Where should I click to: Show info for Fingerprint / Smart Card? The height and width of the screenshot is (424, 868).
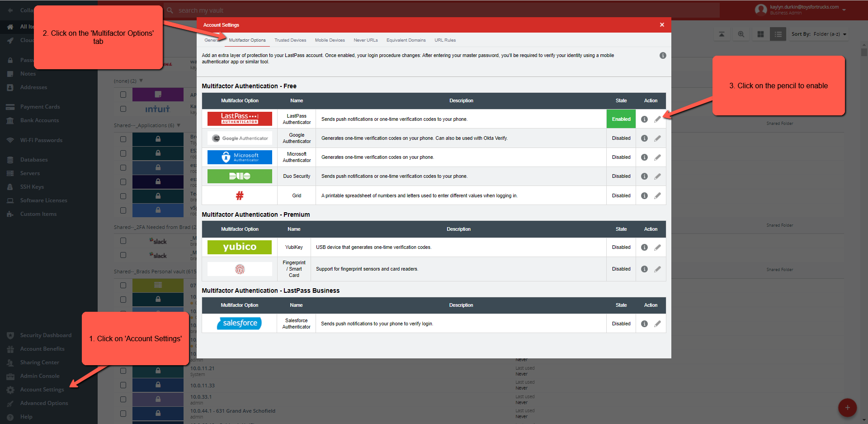644,269
